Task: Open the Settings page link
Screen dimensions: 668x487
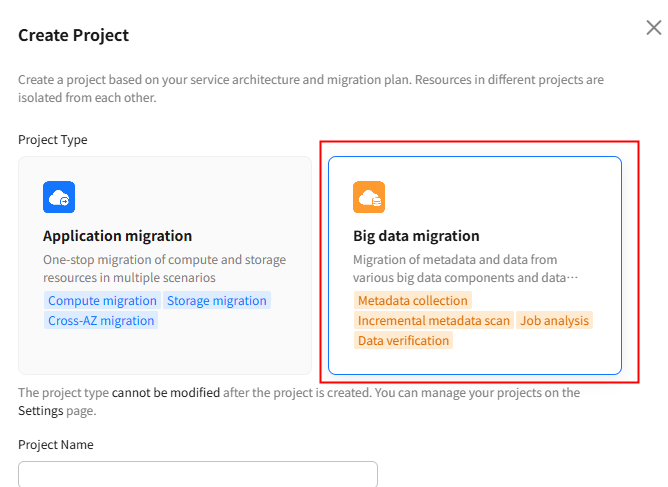Action: (x=40, y=411)
